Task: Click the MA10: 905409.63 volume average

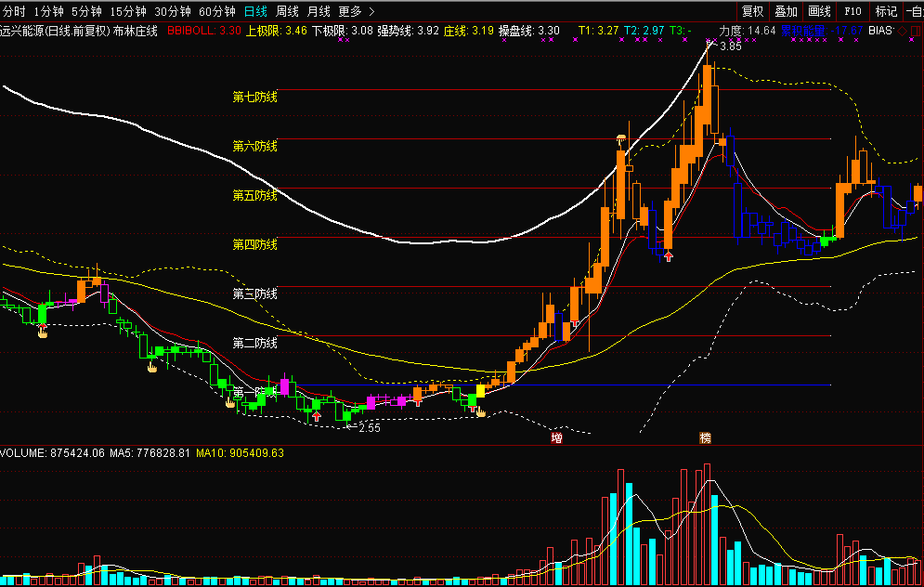Action: [240, 453]
